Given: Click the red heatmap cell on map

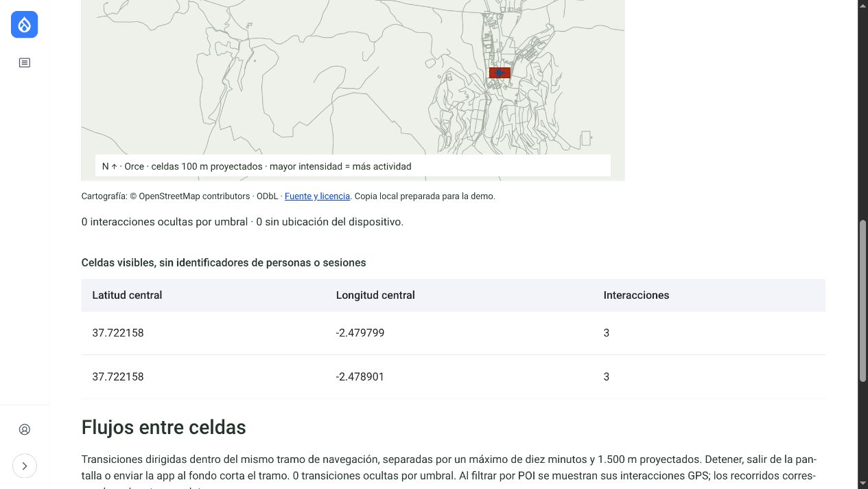Looking at the screenshot, I should pos(500,73).
